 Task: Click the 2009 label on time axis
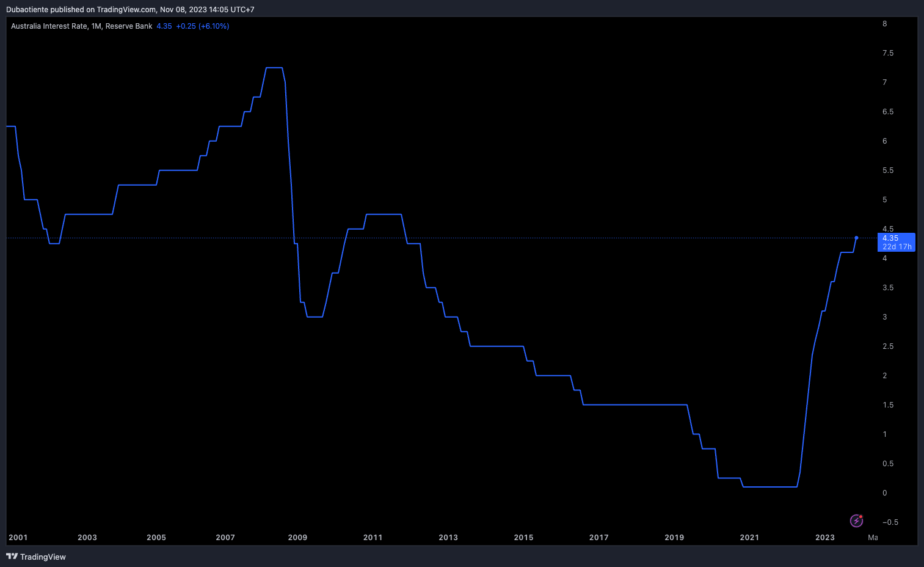(297, 538)
